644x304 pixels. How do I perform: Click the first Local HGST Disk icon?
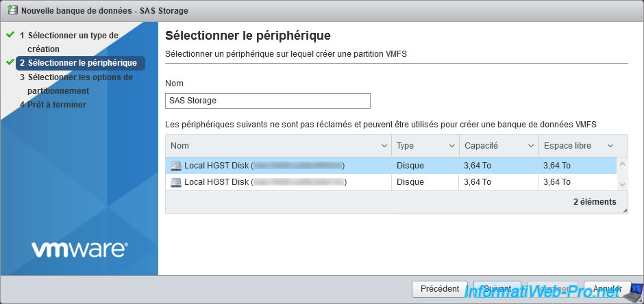(x=177, y=166)
